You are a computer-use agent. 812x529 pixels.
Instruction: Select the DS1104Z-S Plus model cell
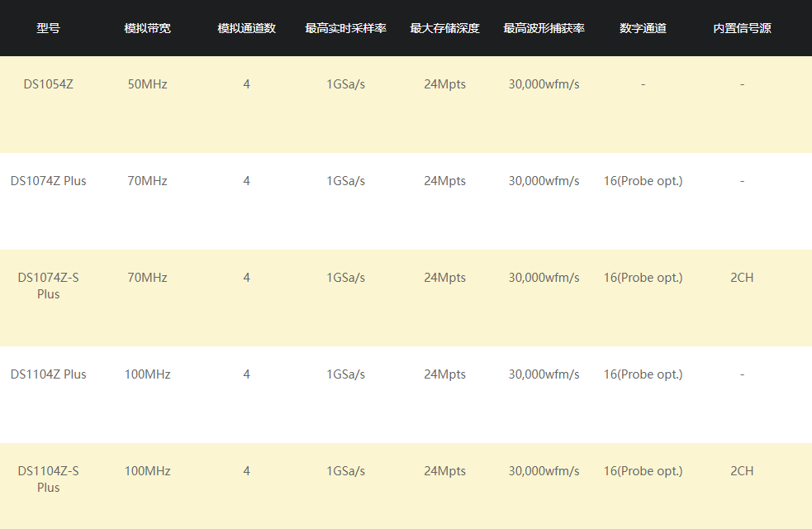[x=48, y=479]
